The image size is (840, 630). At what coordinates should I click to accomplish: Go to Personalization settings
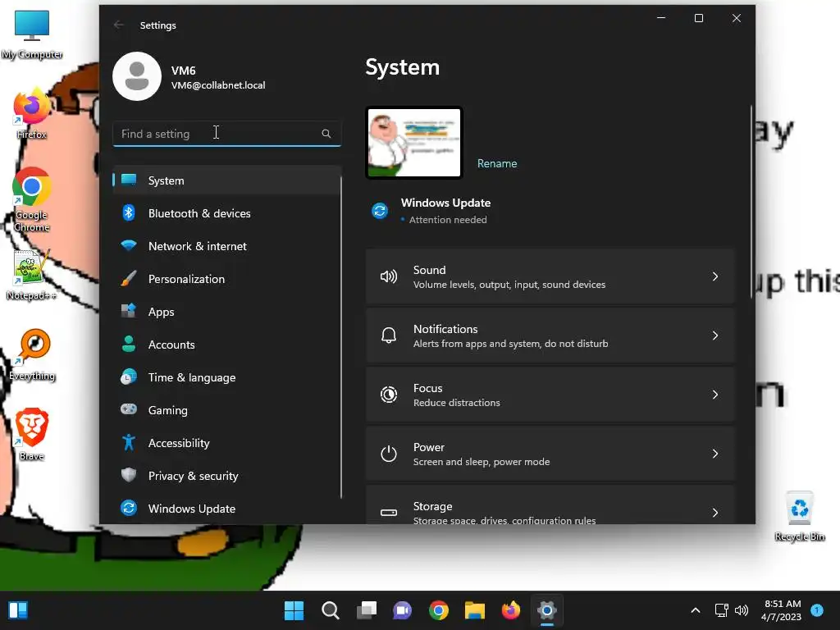point(226,279)
